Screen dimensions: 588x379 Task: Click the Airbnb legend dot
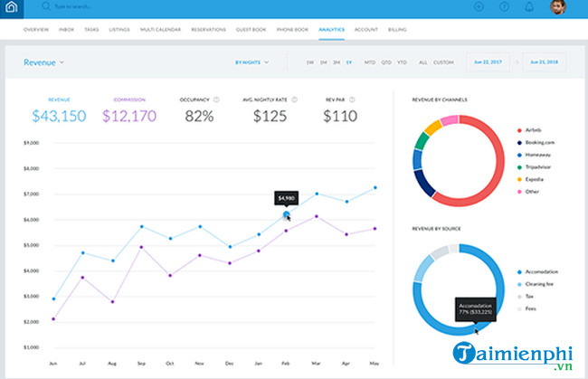tap(518, 129)
